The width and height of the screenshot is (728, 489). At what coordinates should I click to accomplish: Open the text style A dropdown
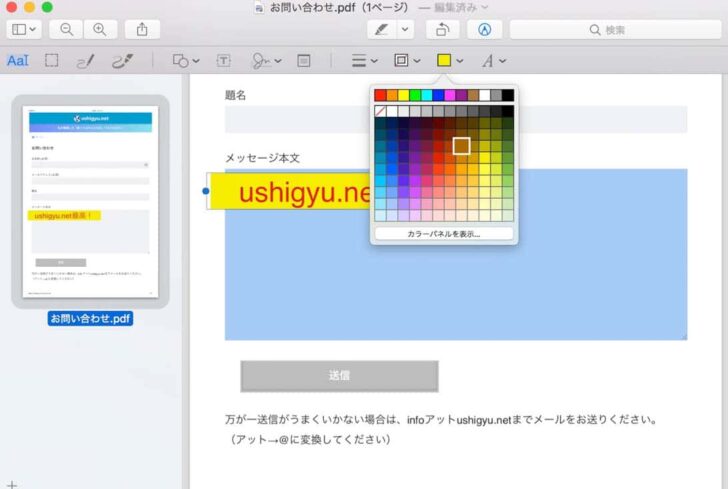click(x=493, y=60)
